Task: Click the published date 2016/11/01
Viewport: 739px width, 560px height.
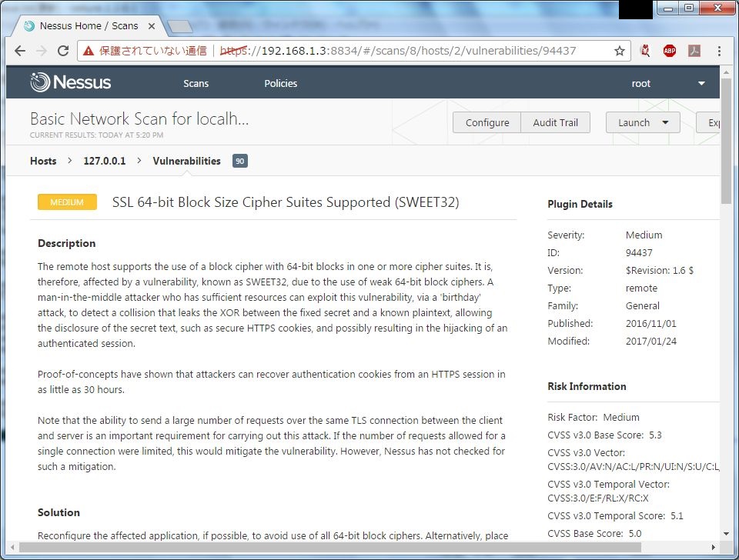Action: pos(651,324)
